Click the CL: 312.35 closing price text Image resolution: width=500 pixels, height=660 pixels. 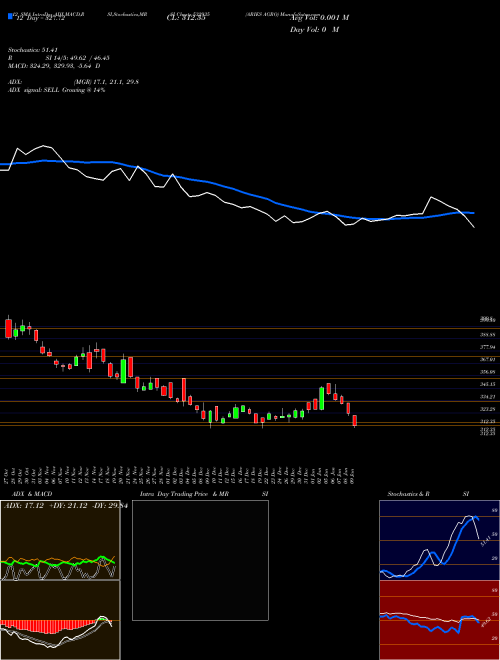[186, 18]
